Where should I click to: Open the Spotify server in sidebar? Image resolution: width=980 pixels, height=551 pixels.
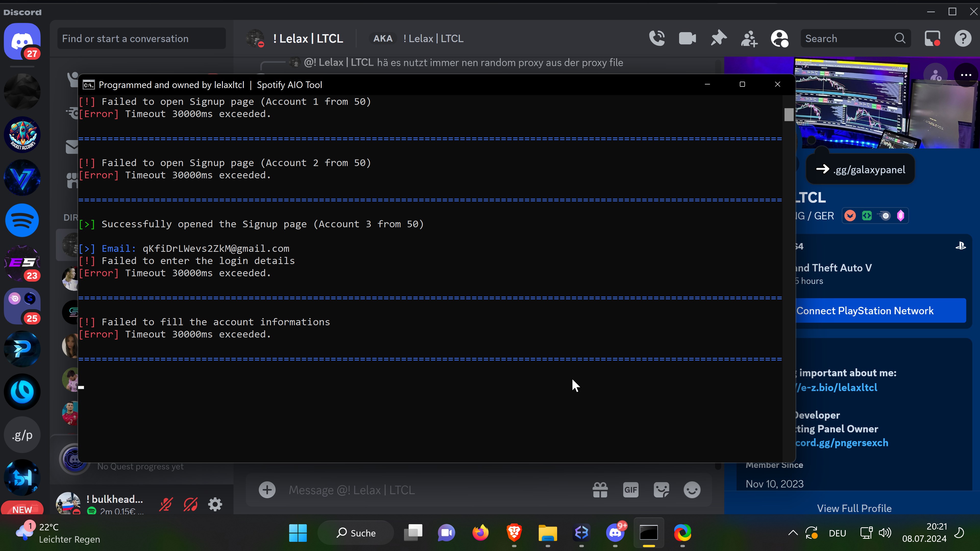[22, 221]
